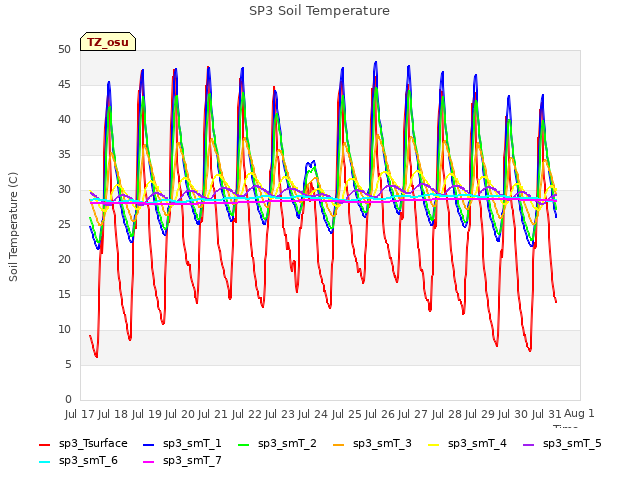Click the purple sp3_smT_5 legend swatch

tap(529, 444)
